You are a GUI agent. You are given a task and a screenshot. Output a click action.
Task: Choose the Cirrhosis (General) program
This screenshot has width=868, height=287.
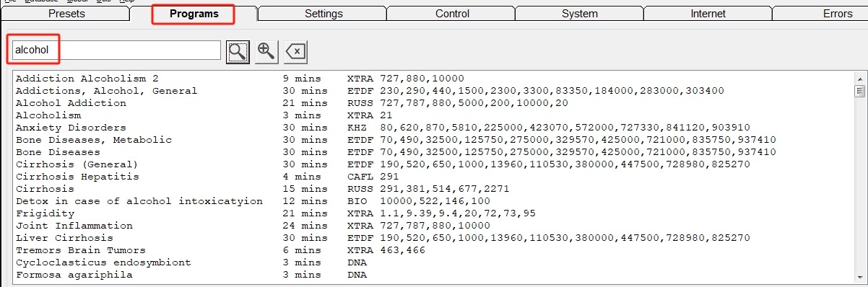pos(433,164)
